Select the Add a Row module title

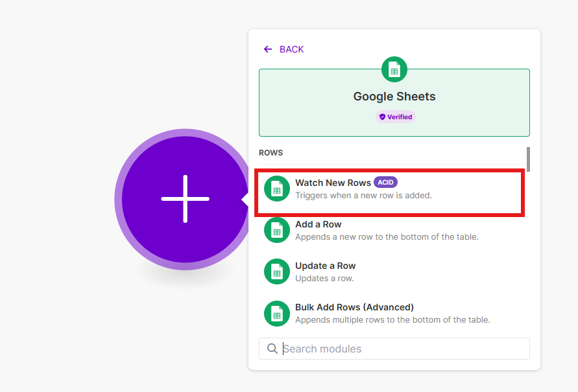click(318, 224)
